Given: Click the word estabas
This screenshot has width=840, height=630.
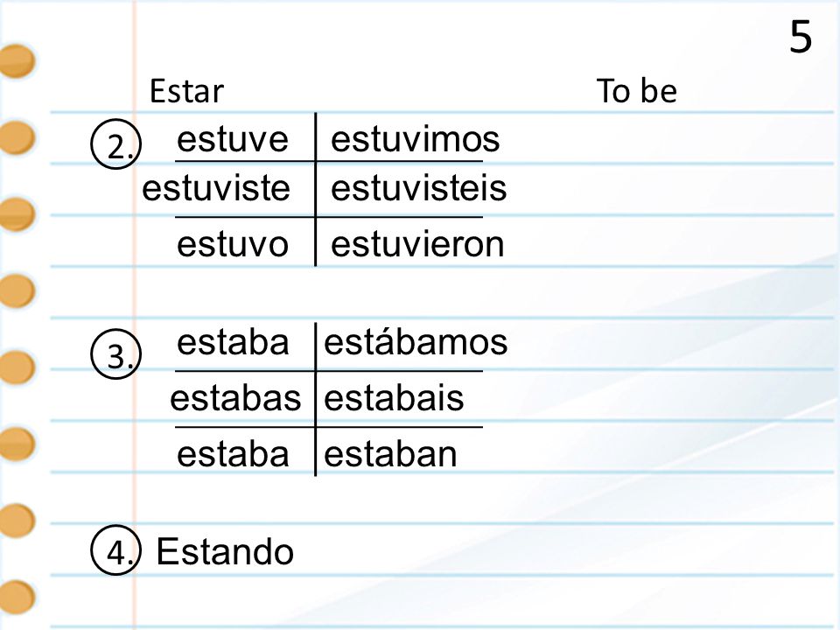Looking at the screenshot, I should [x=235, y=398].
